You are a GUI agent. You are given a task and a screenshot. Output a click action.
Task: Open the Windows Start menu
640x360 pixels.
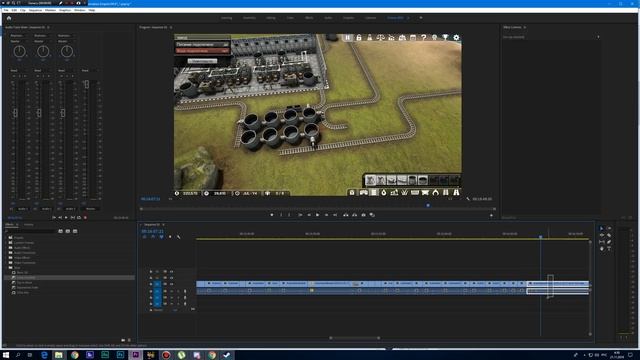(6, 355)
